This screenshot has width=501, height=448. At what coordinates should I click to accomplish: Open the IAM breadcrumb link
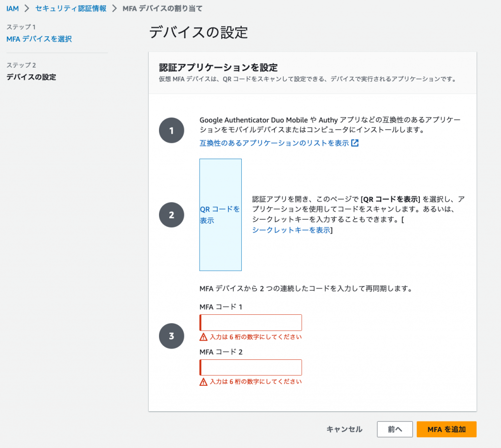click(x=12, y=8)
